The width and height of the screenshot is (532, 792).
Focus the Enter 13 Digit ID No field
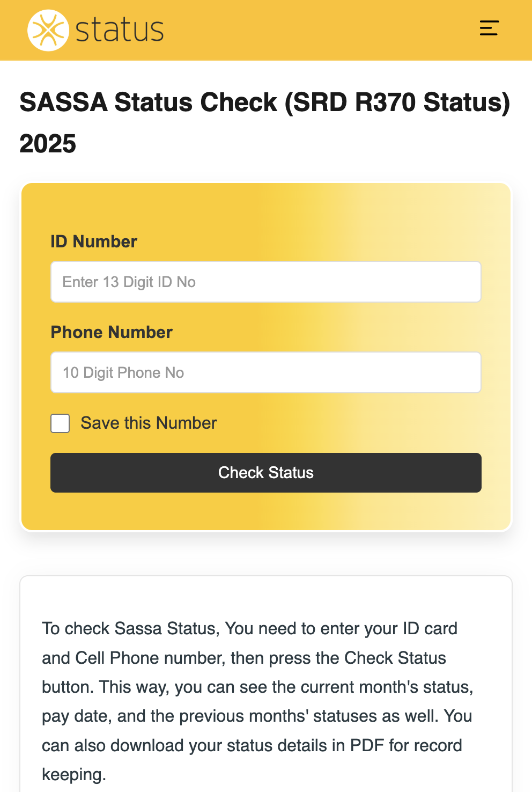coord(266,281)
